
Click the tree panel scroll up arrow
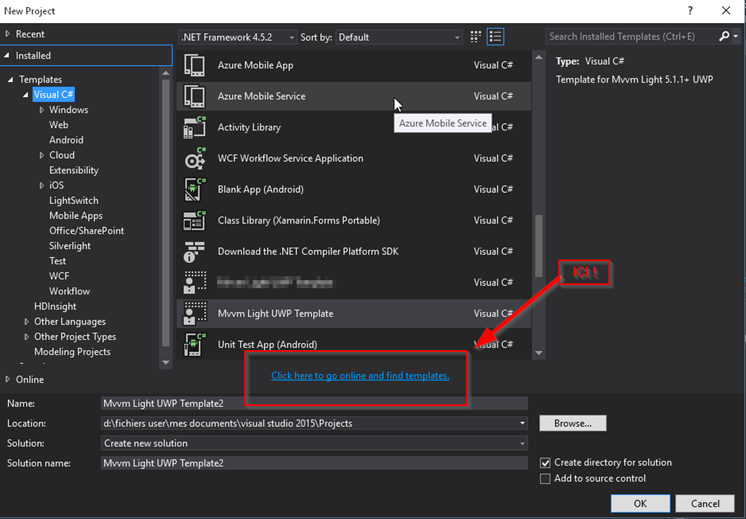pyautogui.click(x=166, y=73)
